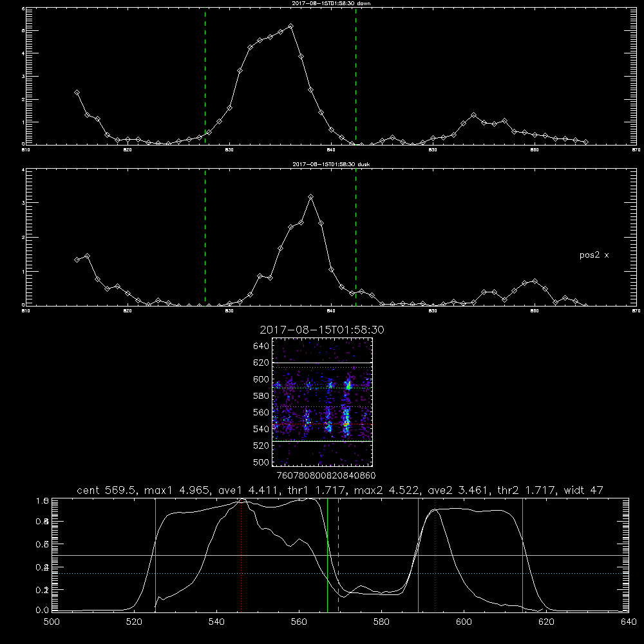Click the green solid line near 525 in bottom plot
The width and height of the screenshot is (644, 644).
click(155, 555)
